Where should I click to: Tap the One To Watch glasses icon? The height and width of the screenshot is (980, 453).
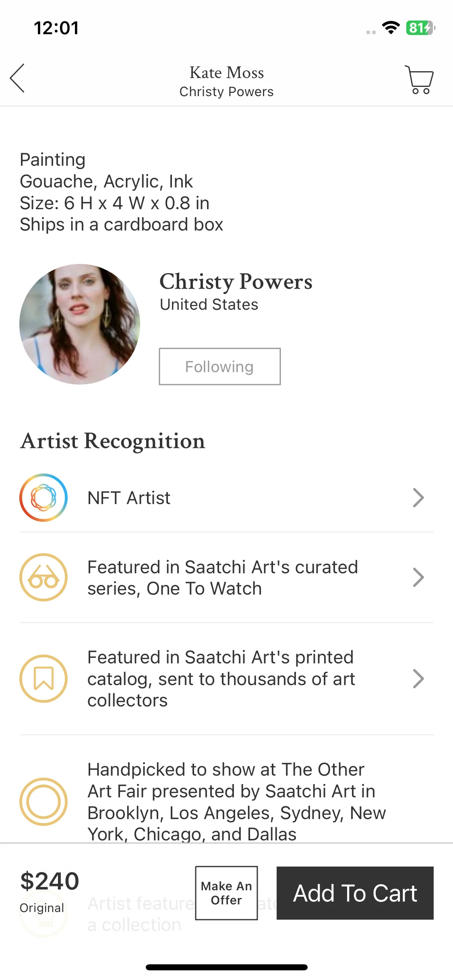[43, 577]
